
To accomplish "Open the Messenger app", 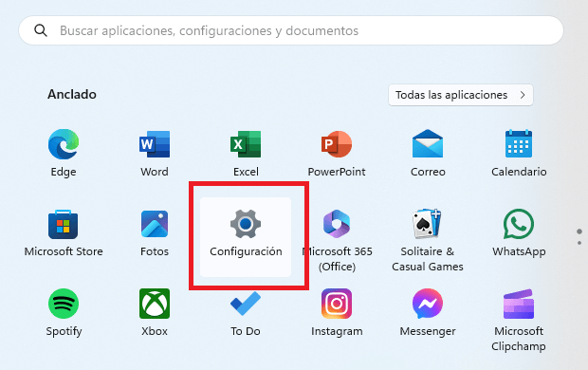I will tap(428, 304).
